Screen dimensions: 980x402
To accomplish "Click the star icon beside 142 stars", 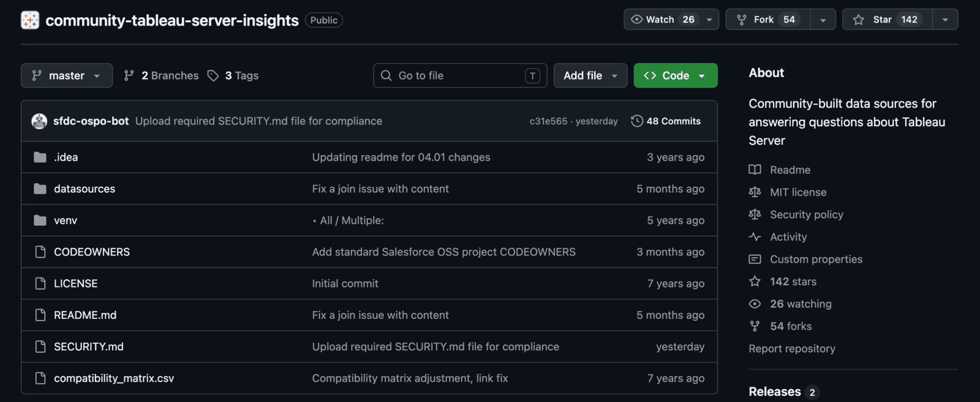I will (x=755, y=281).
